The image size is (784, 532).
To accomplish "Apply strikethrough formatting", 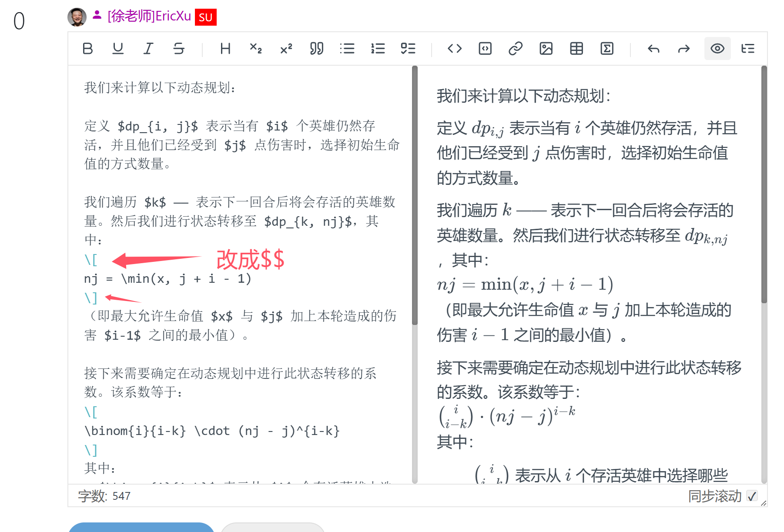I will (x=179, y=48).
